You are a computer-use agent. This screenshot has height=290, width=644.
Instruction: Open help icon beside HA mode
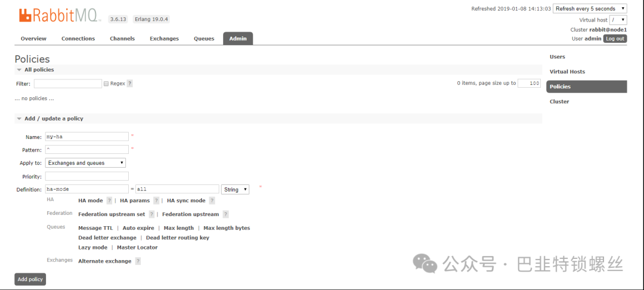coord(109,200)
